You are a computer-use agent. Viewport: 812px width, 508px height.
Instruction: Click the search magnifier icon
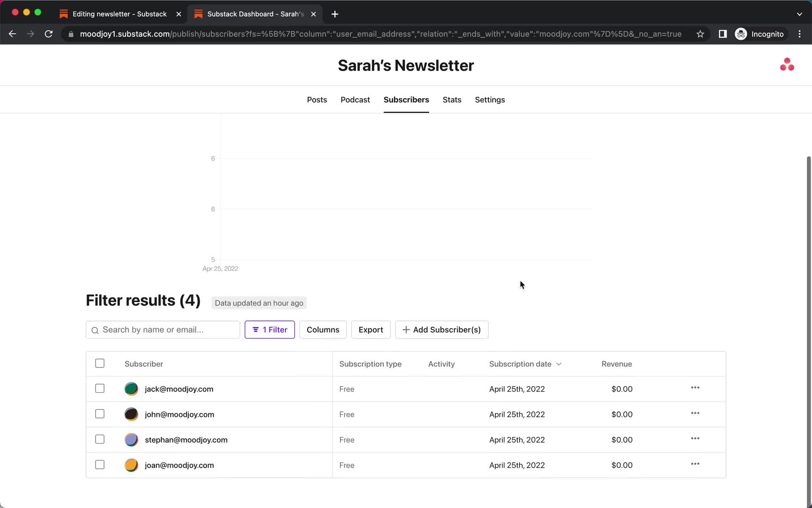[x=95, y=330]
